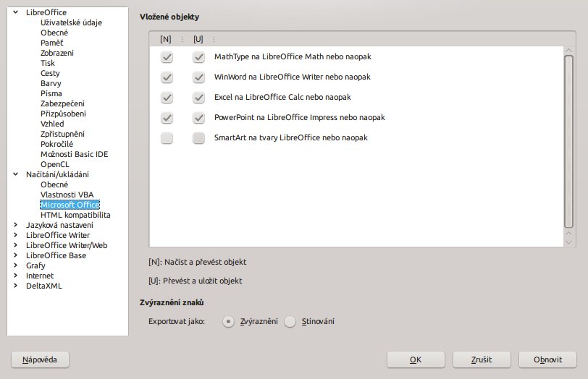Open Obecné under Načítání/ukládání
588x379 pixels.
[x=54, y=184]
